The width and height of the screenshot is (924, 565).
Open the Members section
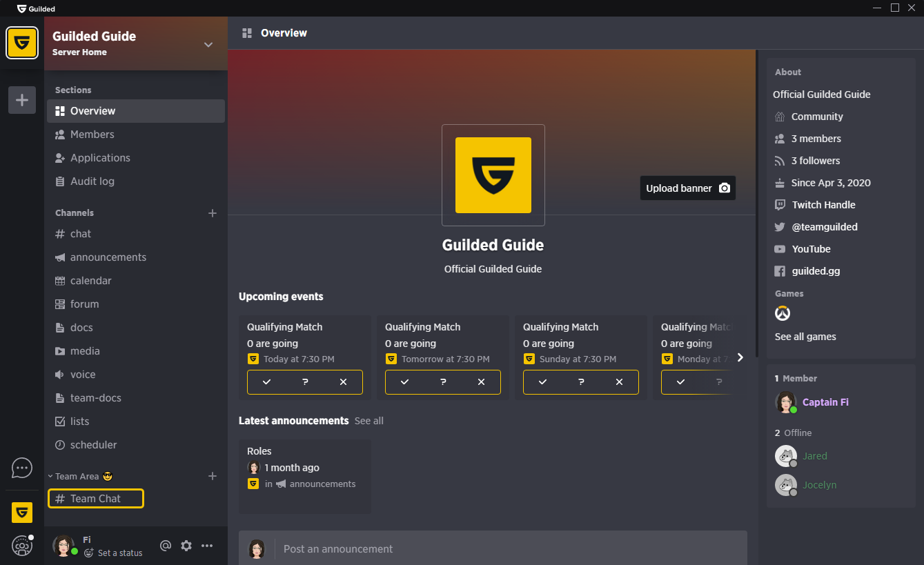tap(136, 135)
